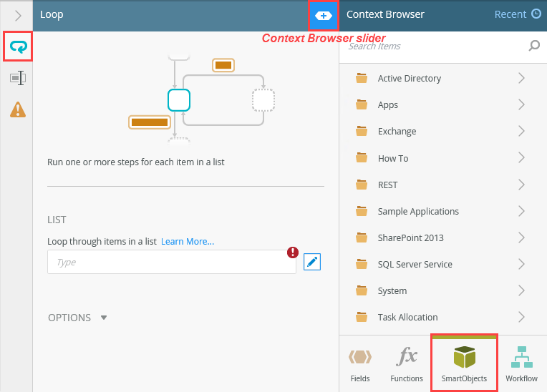Select the REST folder icon
This screenshot has width=547, height=392.
(362, 185)
